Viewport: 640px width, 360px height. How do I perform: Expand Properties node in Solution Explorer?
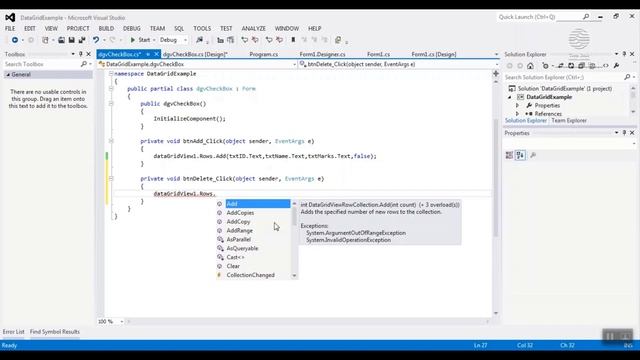[x=518, y=105]
